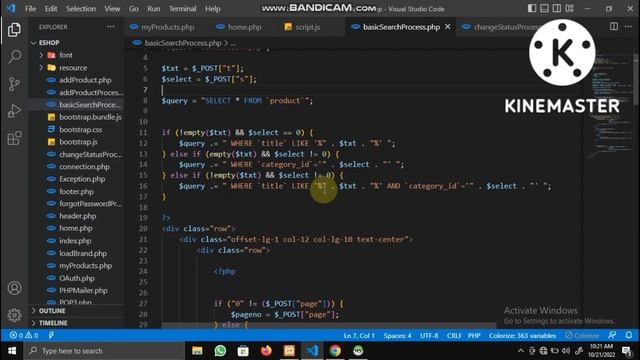
Task: Open the File menu
Action: click(x=31, y=9)
